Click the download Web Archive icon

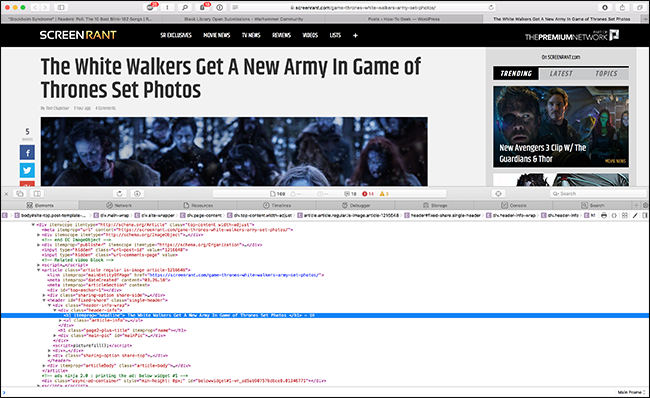[x=137, y=194]
